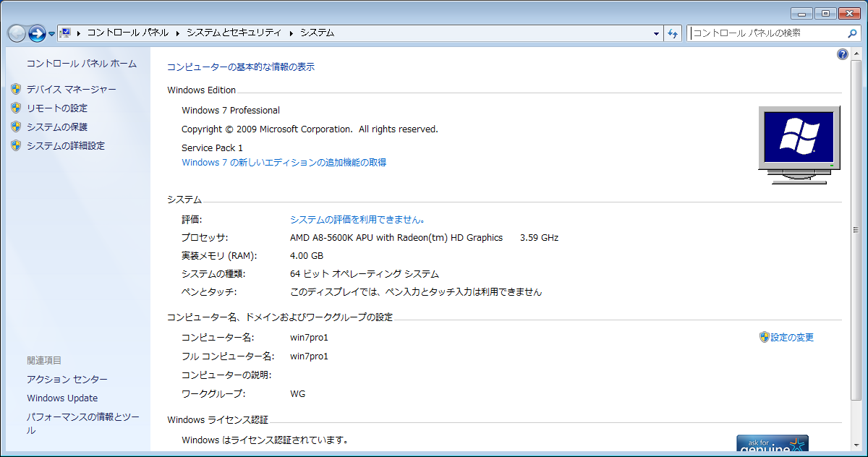The image size is (868, 457).
Task: Click shield icon beside 設定の変更
Action: tap(764, 337)
